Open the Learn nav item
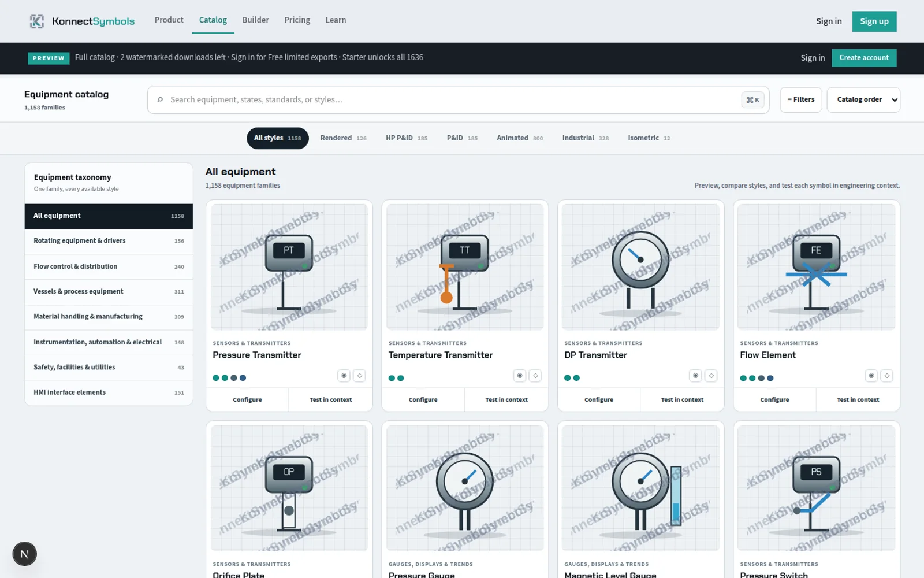 coord(336,20)
